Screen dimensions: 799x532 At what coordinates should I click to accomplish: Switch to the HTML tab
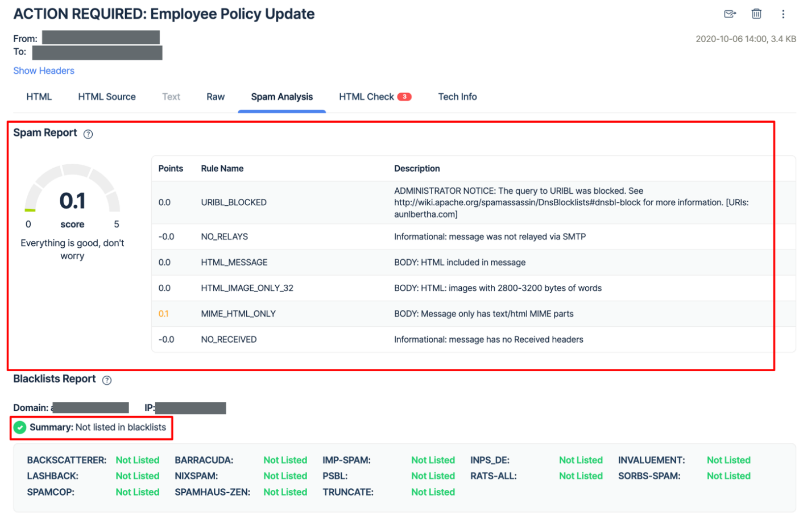(x=39, y=97)
